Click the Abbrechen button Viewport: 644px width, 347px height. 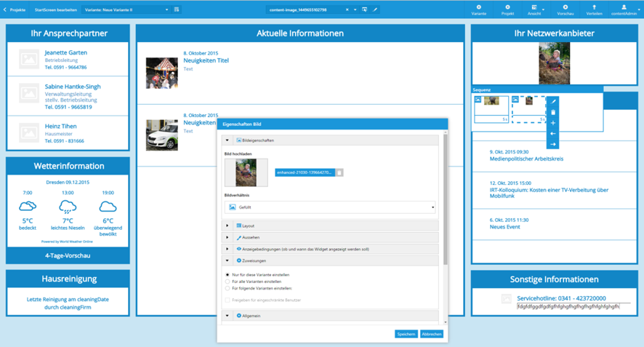(432, 334)
